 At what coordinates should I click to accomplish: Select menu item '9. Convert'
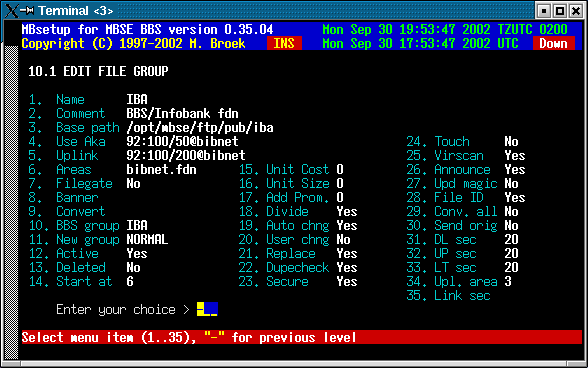click(67, 212)
